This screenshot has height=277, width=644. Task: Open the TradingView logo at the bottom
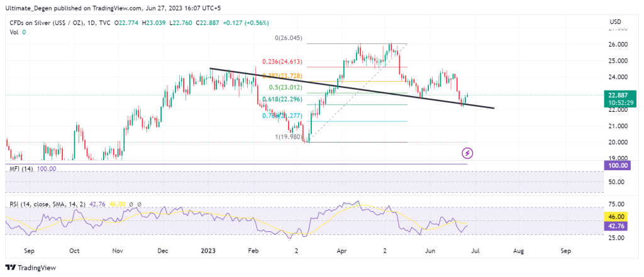[30, 268]
